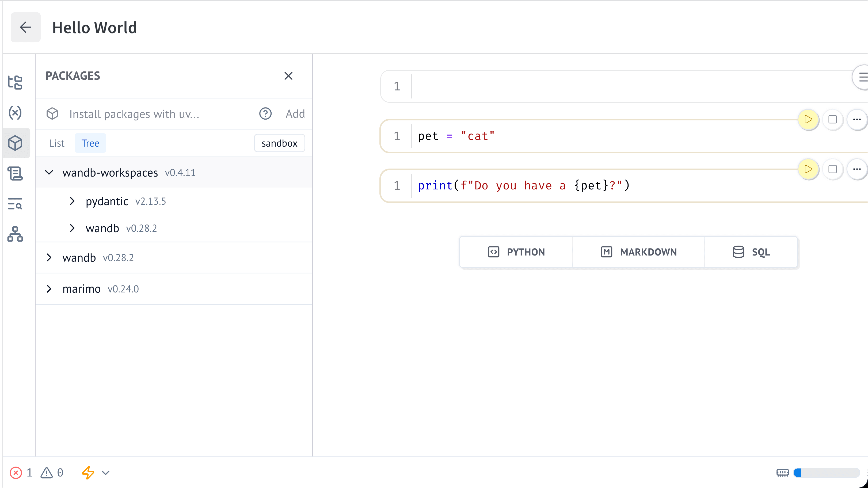The width and height of the screenshot is (868, 488).
Task: Click the pet = "cat" code line
Action: click(456, 136)
